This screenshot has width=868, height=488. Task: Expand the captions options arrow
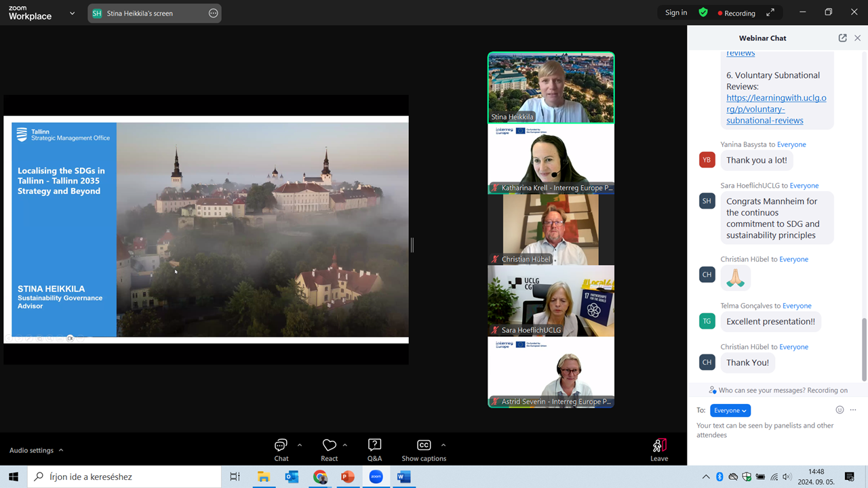pyautogui.click(x=443, y=445)
